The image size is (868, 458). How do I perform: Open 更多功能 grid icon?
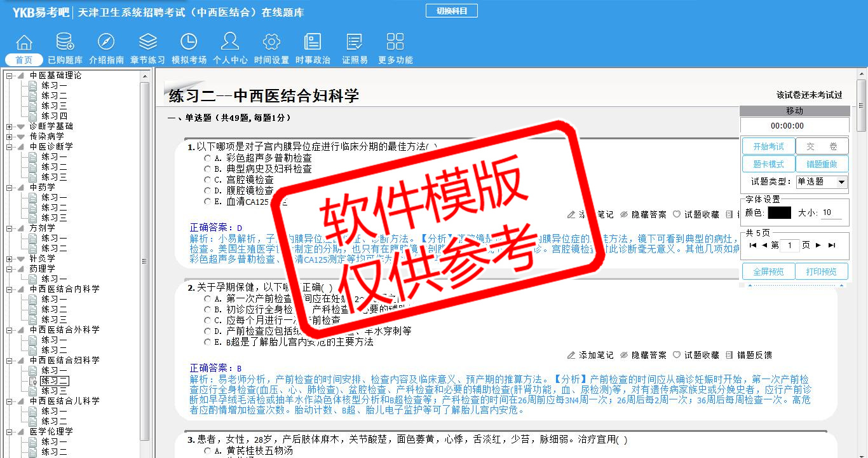point(395,43)
